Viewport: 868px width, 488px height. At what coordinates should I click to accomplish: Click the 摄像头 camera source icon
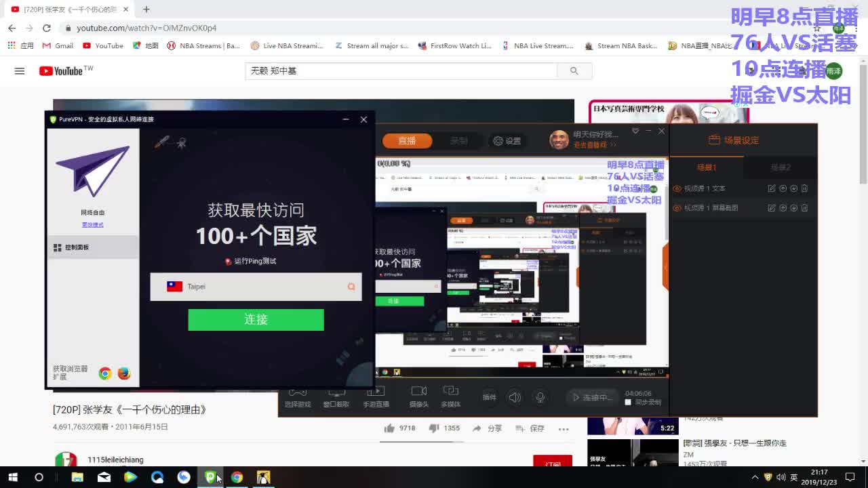tap(419, 395)
